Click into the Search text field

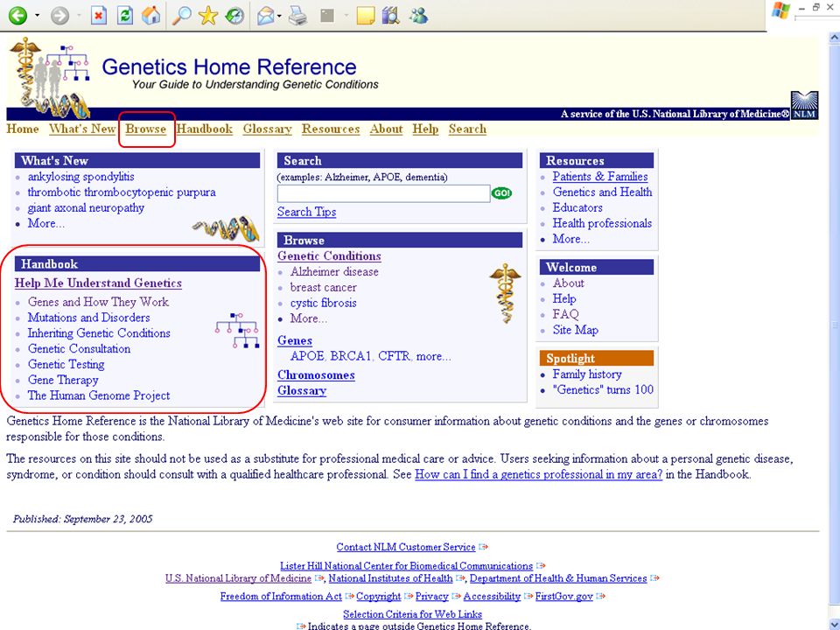tap(383, 193)
